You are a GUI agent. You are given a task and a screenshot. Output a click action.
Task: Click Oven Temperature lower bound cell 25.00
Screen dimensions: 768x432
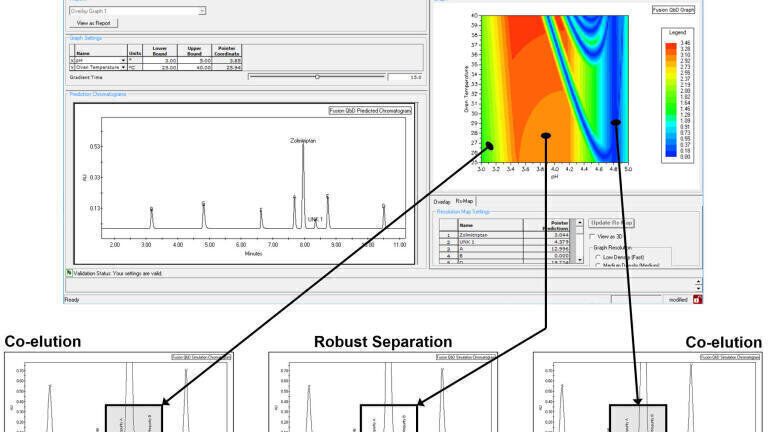(160, 67)
